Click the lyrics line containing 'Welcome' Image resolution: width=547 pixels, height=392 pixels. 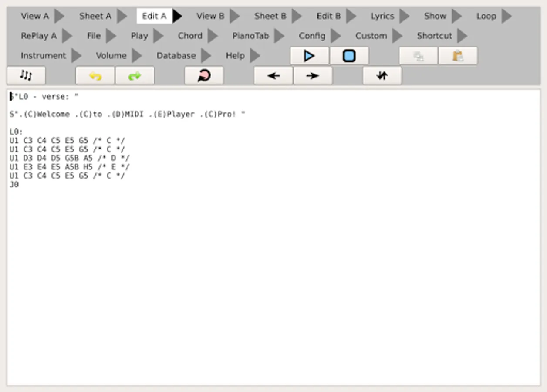(127, 114)
